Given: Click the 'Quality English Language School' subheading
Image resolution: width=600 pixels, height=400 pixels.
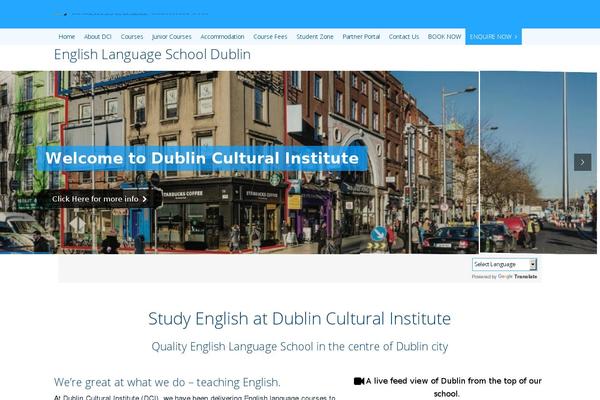Looking at the screenshot, I should point(300,346).
